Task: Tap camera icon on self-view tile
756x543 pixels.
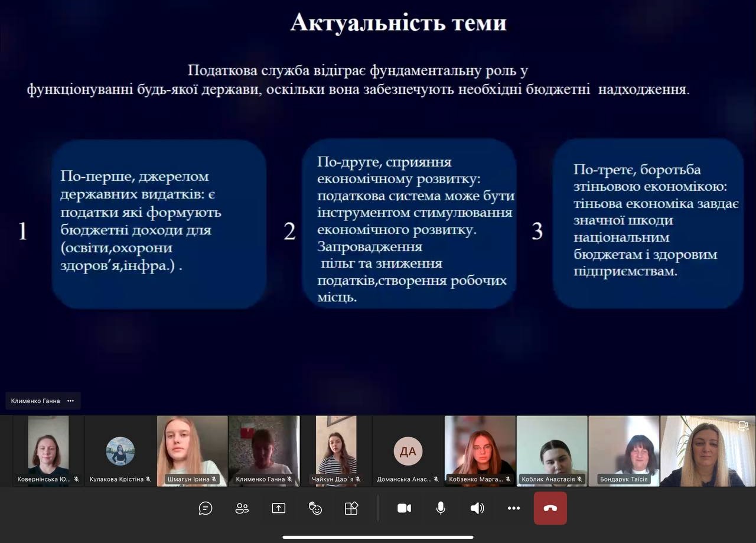Action: 743,425
